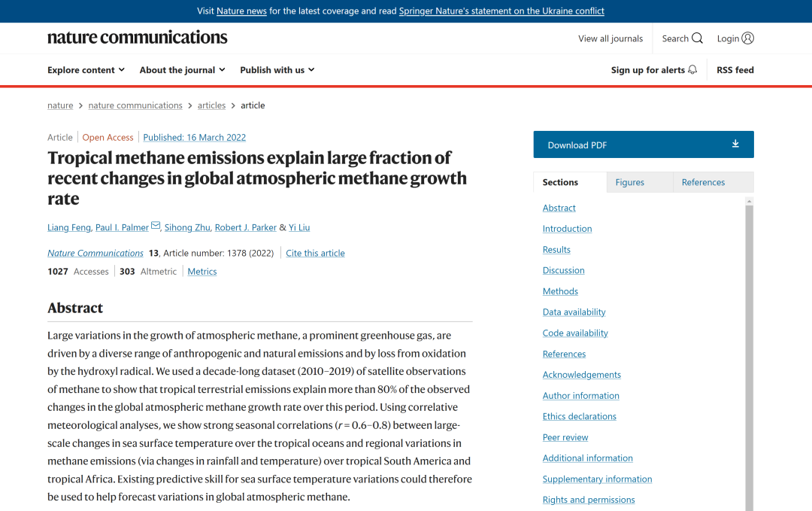Click the Download PDF button

pos(644,144)
